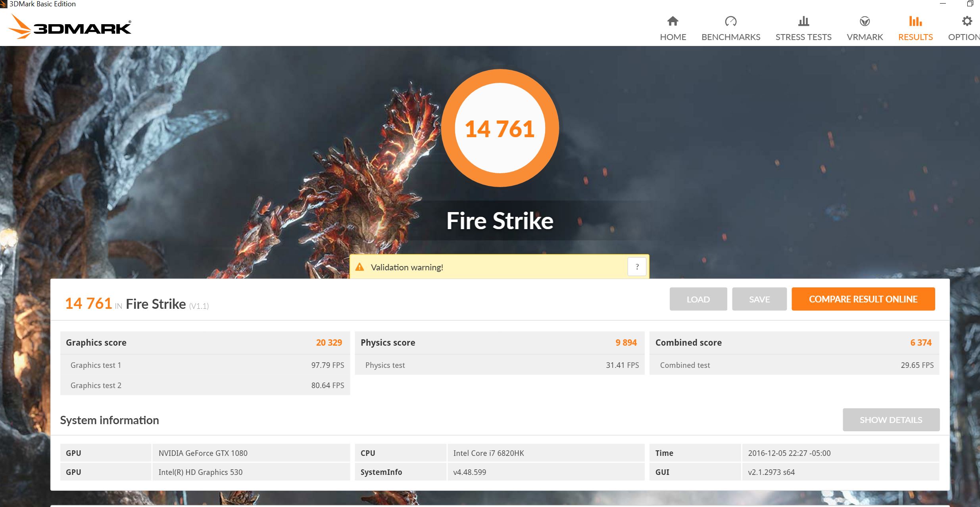Select the HOME label in the navigation
980x507 pixels.
(673, 37)
